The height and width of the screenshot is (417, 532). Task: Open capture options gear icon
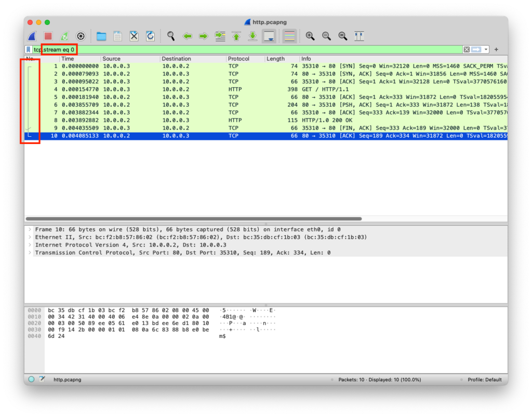coord(81,36)
